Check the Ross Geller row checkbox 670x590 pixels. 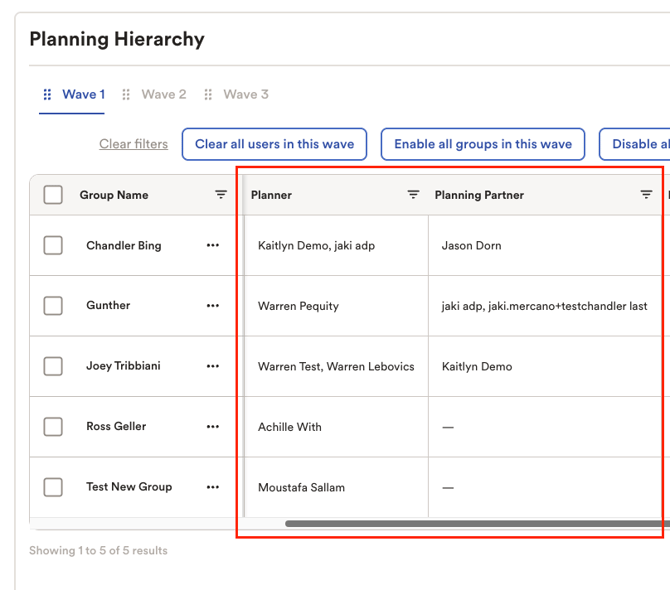coord(53,426)
